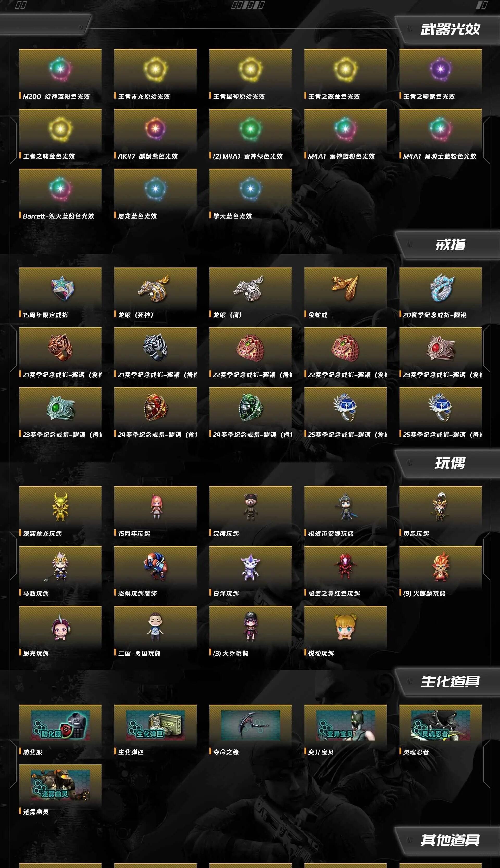Choose the 白泽玩偶 doll icon

tap(250, 567)
